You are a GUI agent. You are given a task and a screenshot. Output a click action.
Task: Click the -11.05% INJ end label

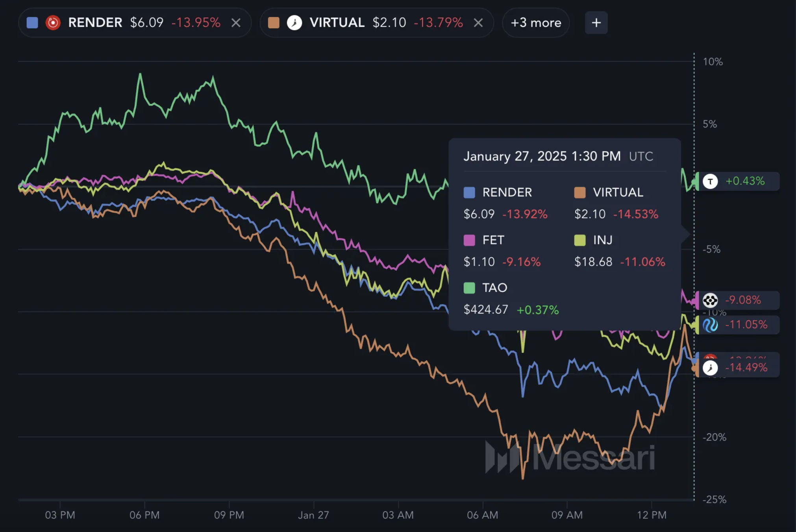[x=746, y=325]
